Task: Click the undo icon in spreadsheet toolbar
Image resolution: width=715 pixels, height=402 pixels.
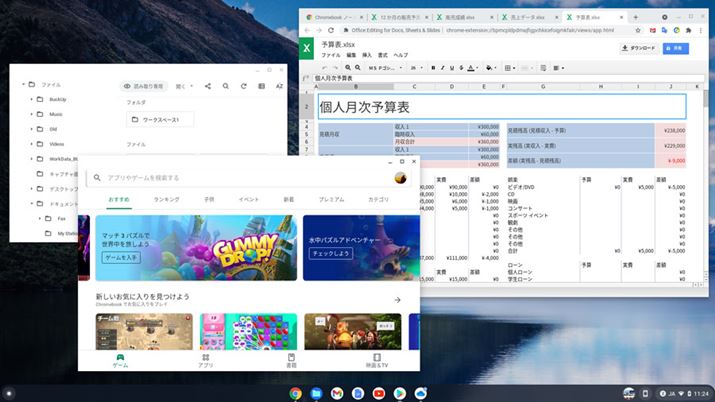Action: click(x=325, y=68)
